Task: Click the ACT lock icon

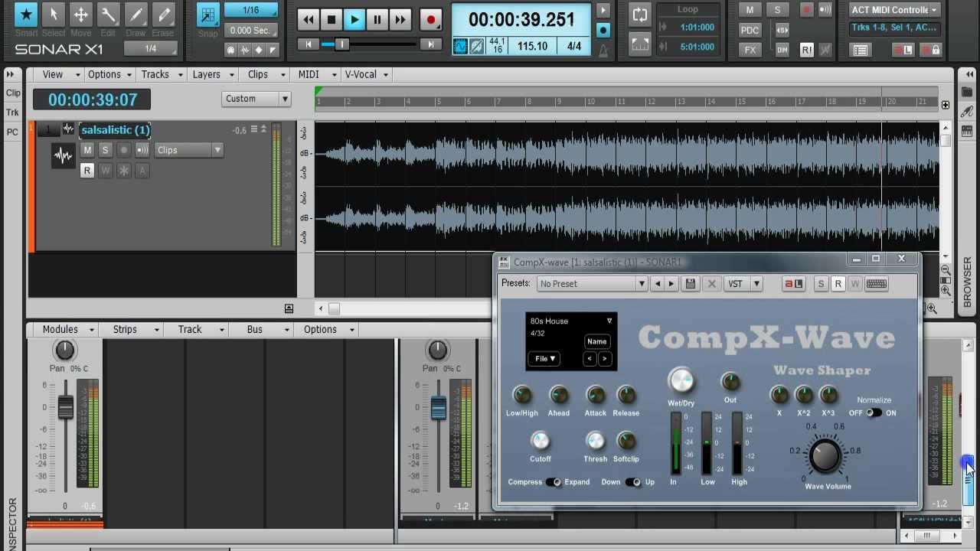Action: click(931, 51)
